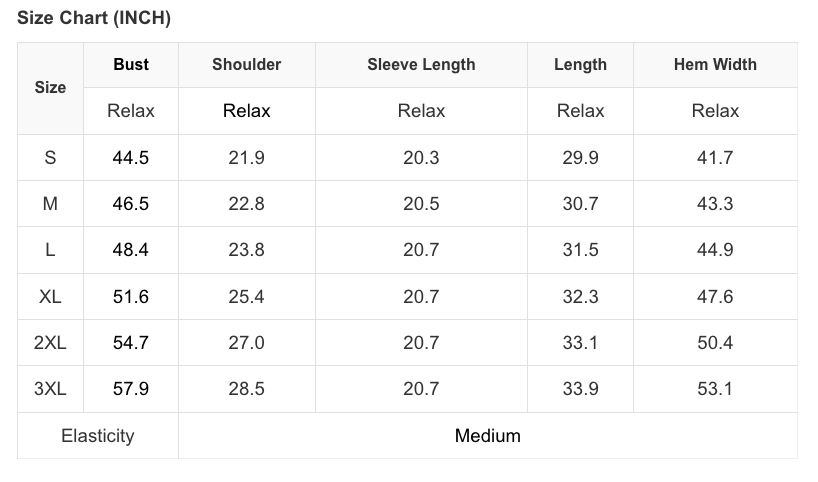Click the 3XL size row label
818x482 pixels.
(50, 388)
